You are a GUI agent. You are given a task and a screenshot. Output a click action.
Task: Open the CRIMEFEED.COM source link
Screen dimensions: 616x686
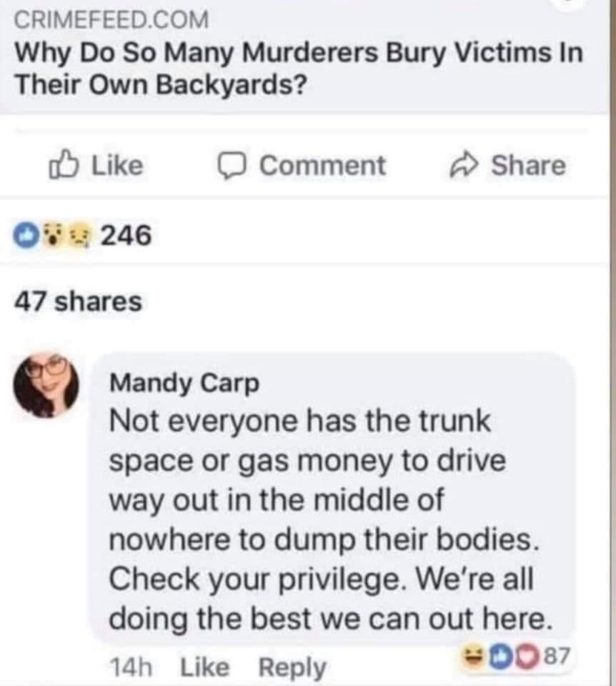point(112,20)
